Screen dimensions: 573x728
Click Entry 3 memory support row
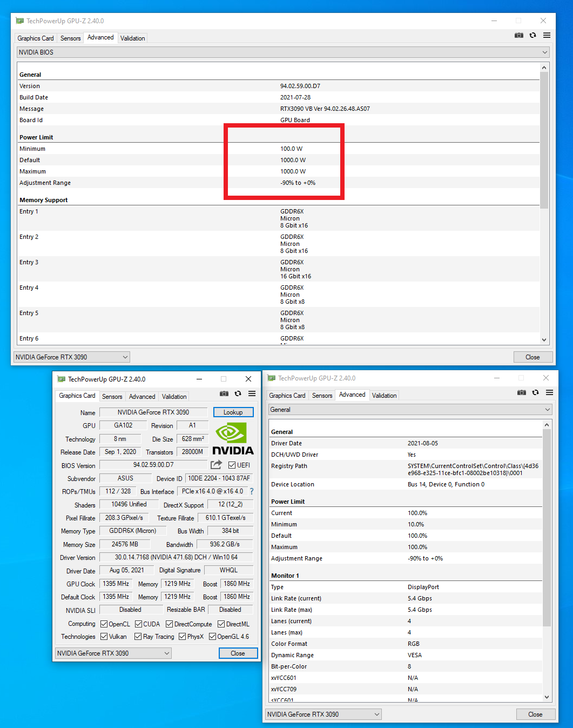pos(278,269)
